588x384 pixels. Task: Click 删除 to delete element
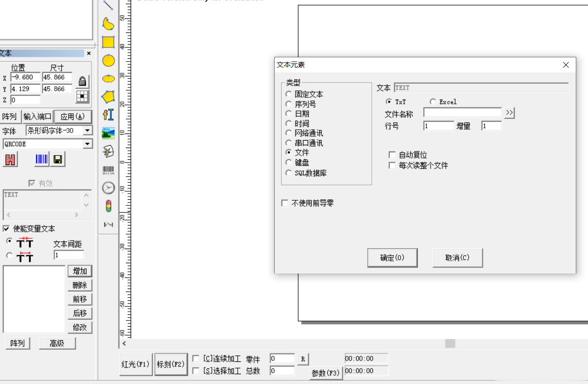[80, 285]
